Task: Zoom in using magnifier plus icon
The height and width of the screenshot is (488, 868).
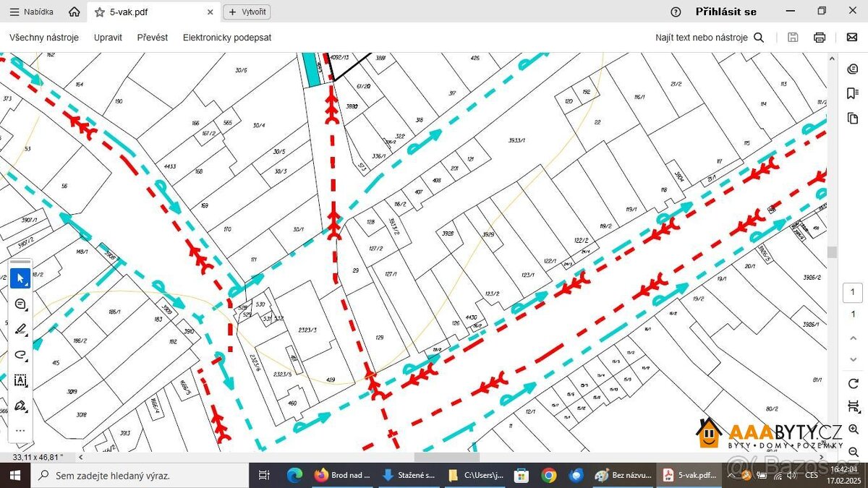Action: 854,429
